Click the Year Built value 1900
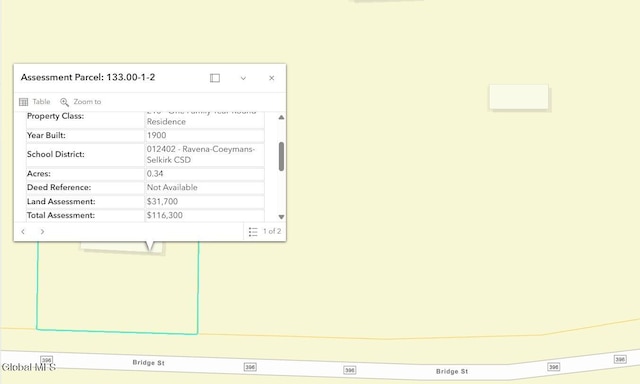 (157, 135)
